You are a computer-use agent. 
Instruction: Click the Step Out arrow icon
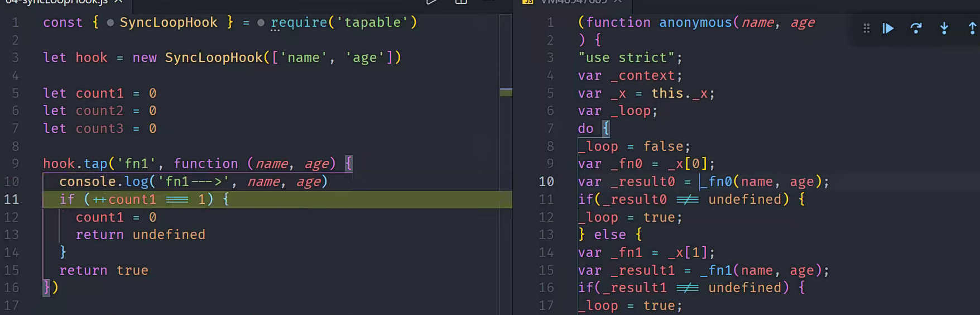pos(972,28)
